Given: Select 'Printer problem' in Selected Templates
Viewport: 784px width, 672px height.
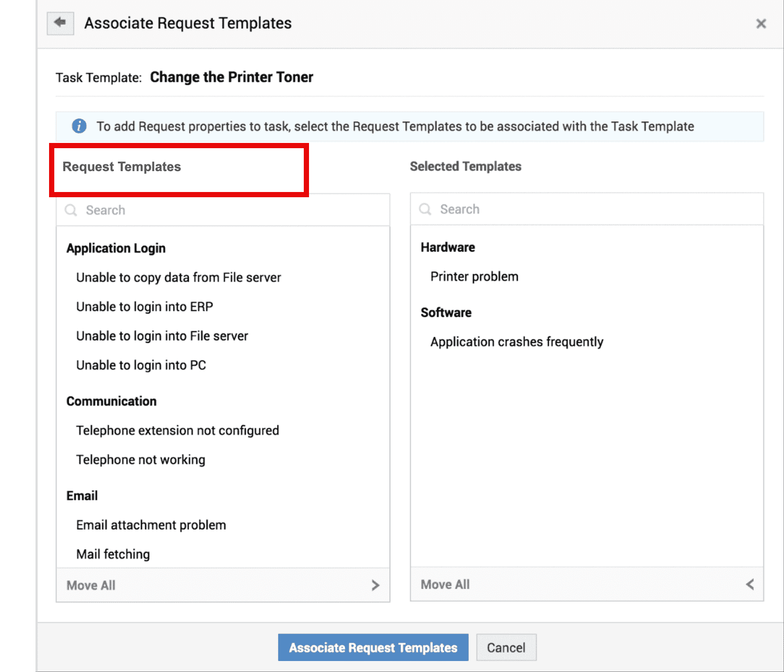Looking at the screenshot, I should pos(474,277).
